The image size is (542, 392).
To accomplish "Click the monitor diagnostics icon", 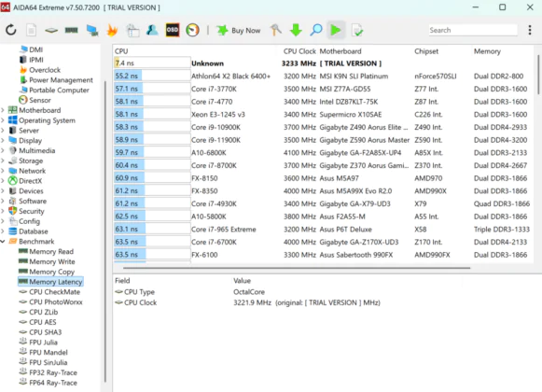I will point(92,31).
